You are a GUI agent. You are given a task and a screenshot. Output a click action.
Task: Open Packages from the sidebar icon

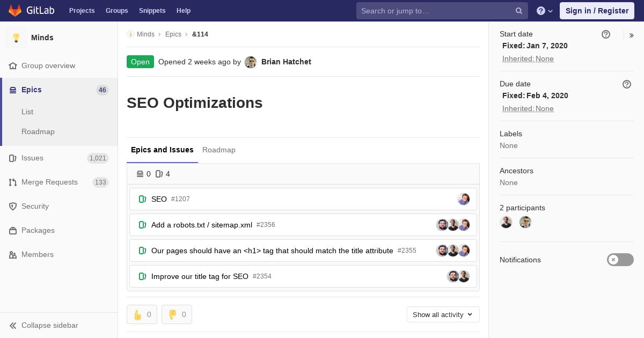coord(13,231)
